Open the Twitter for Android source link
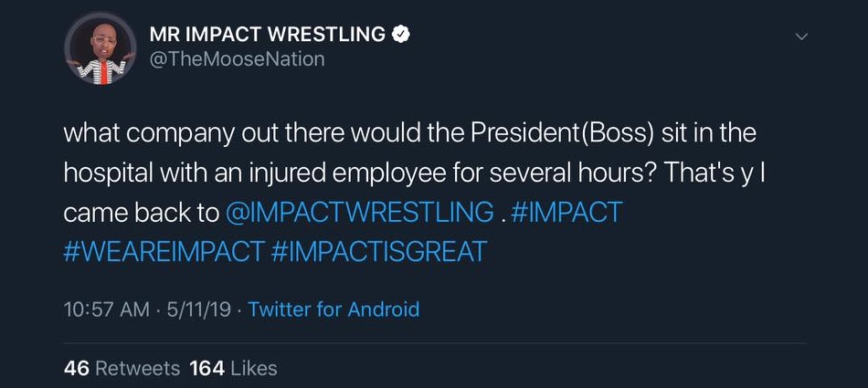This screenshot has height=388, width=868. pyautogui.click(x=333, y=309)
